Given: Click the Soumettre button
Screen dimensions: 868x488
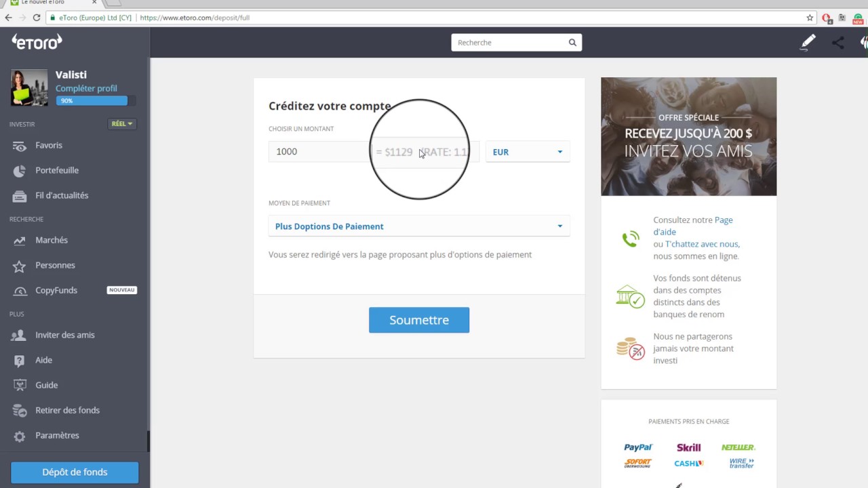Looking at the screenshot, I should tap(419, 320).
